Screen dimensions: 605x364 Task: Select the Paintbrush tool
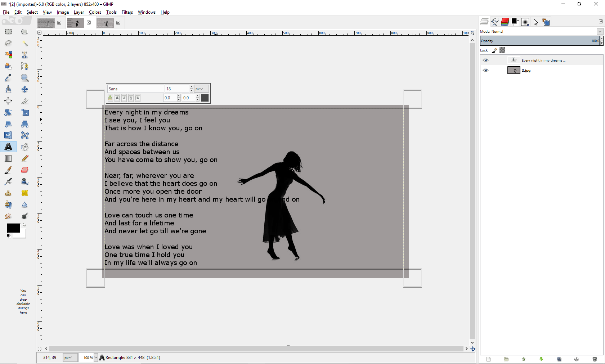tap(8, 170)
